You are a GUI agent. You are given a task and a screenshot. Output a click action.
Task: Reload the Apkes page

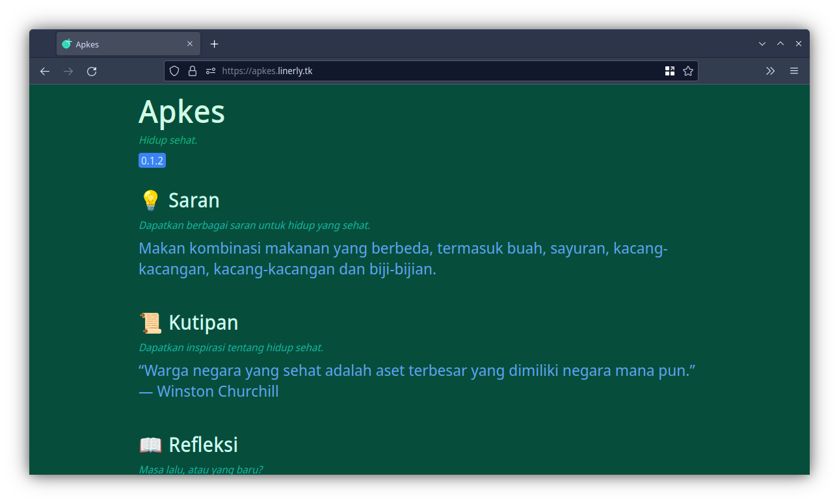[x=92, y=71]
